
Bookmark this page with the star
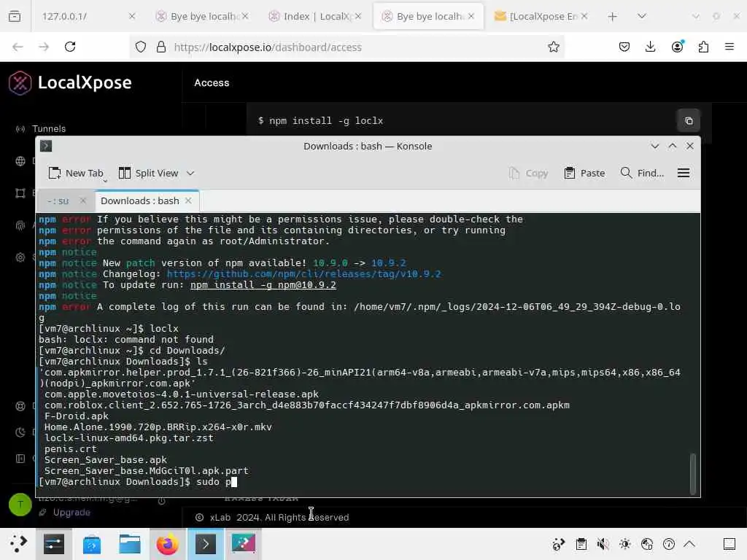(x=553, y=47)
